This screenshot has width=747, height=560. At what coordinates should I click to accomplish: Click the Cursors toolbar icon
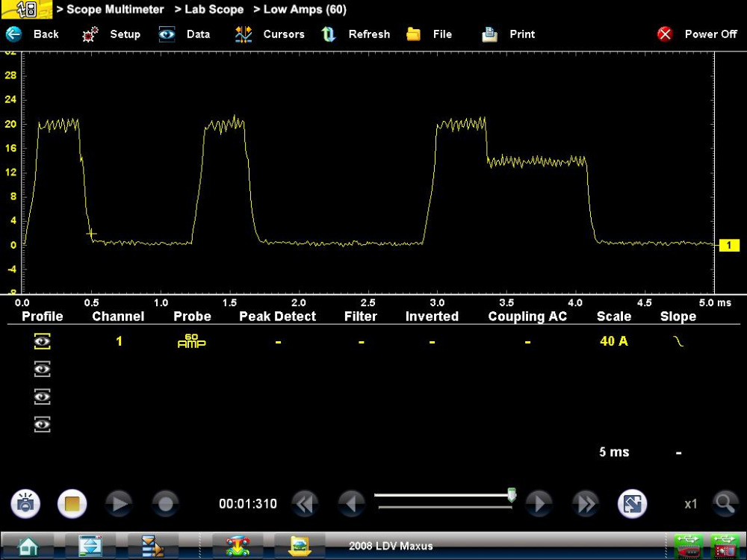(x=244, y=34)
